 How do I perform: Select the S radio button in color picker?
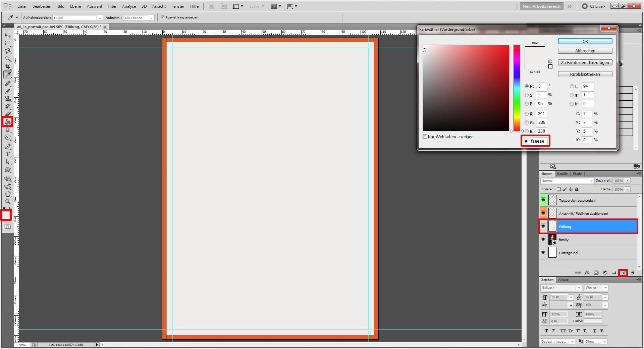click(x=526, y=95)
